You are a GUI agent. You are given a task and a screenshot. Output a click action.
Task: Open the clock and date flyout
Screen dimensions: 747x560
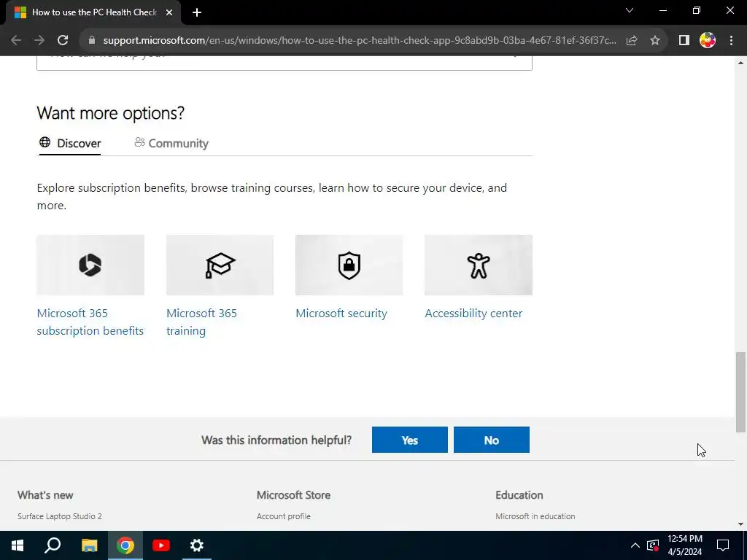(685, 545)
